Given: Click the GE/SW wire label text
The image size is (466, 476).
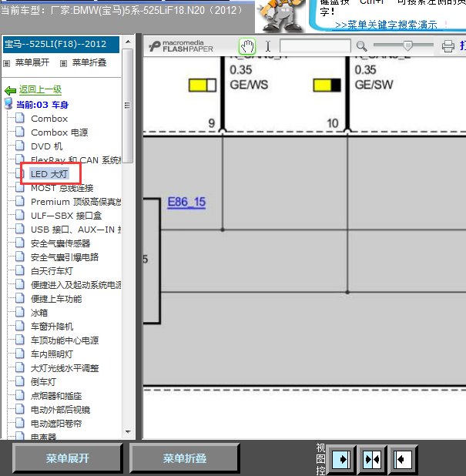Looking at the screenshot, I should (x=374, y=85).
